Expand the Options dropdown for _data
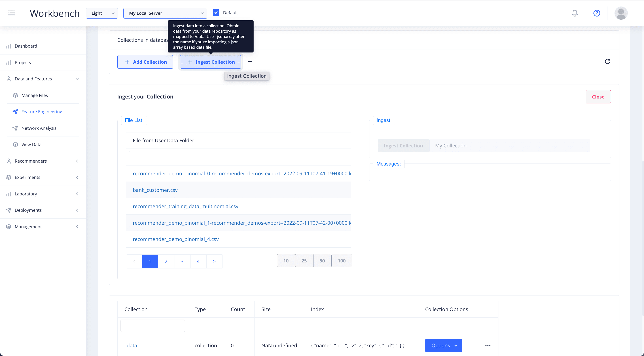This screenshot has width=644, height=356. click(x=443, y=345)
